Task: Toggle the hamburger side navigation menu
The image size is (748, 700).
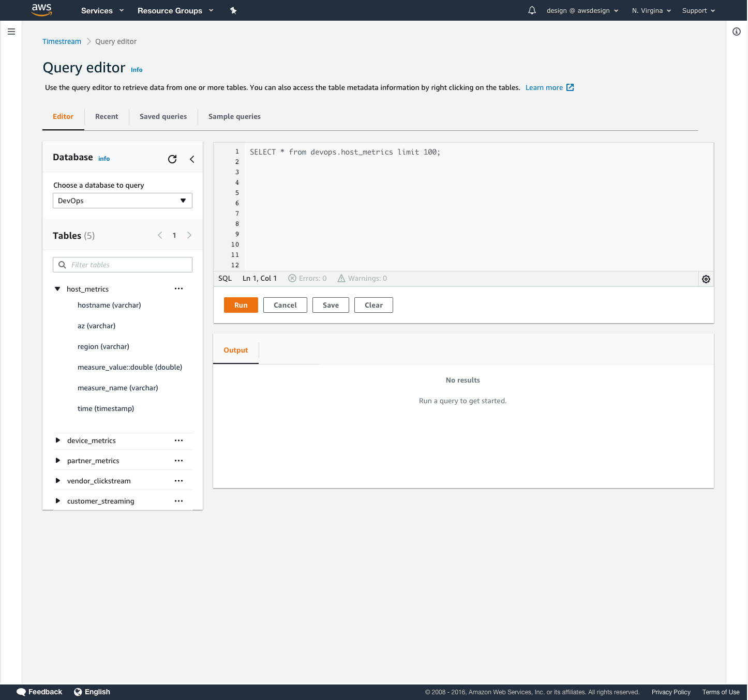Action: click(11, 32)
